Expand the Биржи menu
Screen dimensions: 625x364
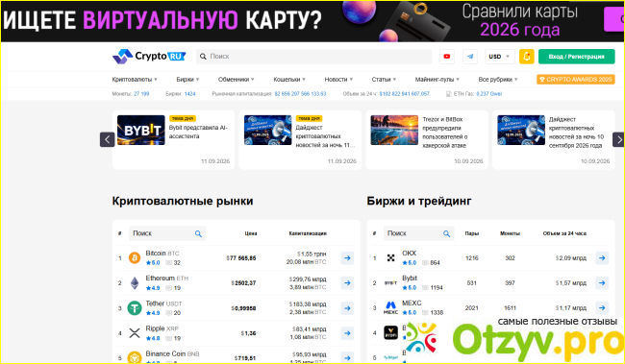[187, 80]
